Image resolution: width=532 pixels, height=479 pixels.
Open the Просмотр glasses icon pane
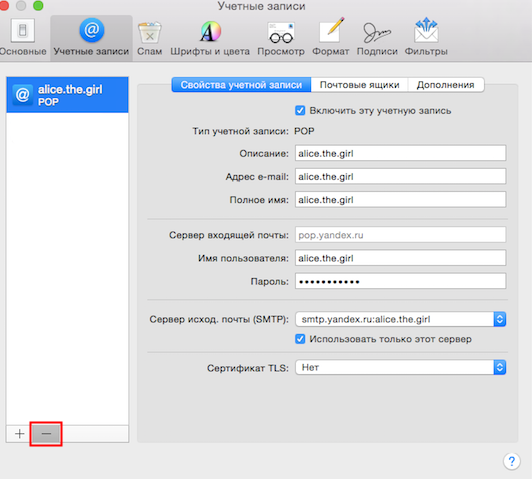click(281, 38)
